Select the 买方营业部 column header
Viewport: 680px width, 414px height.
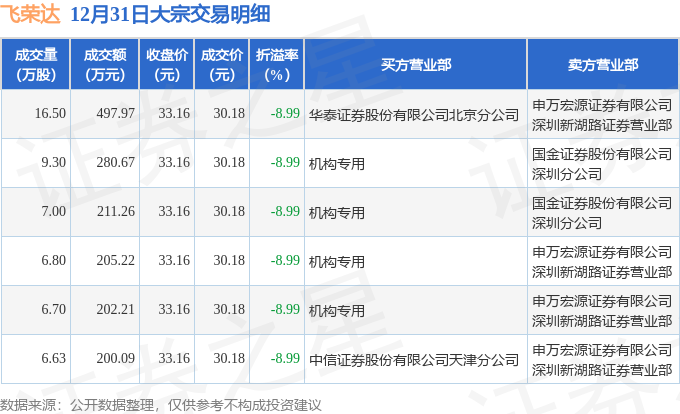415,65
